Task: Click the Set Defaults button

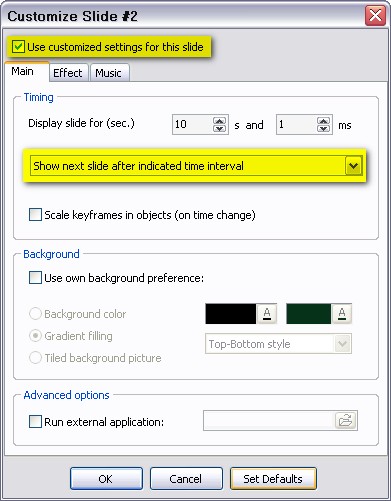Action: (x=273, y=479)
